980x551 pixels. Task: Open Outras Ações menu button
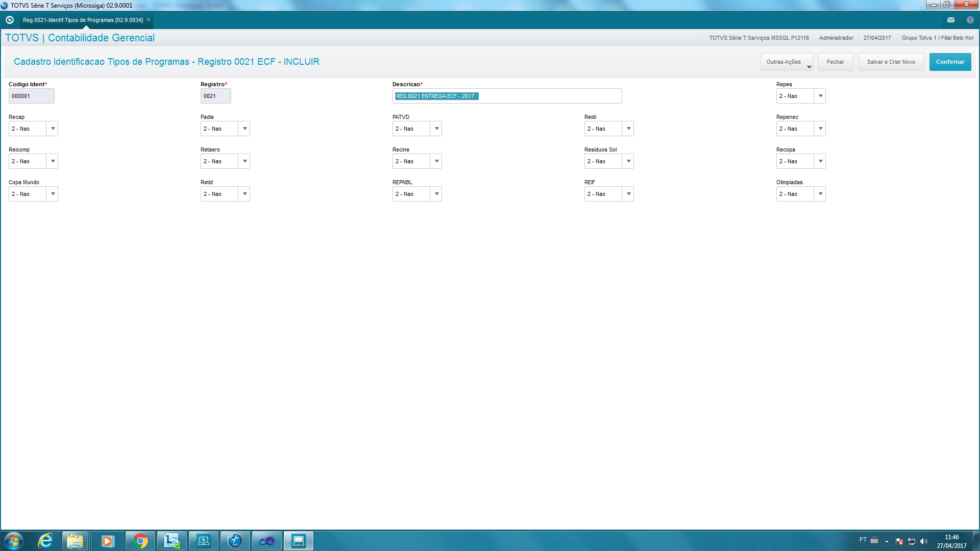[x=786, y=62]
